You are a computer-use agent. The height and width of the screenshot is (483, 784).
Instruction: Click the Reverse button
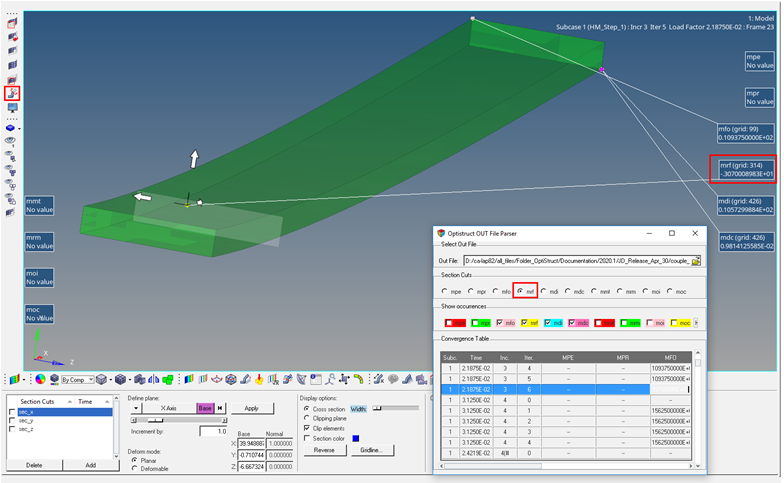click(323, 450)
